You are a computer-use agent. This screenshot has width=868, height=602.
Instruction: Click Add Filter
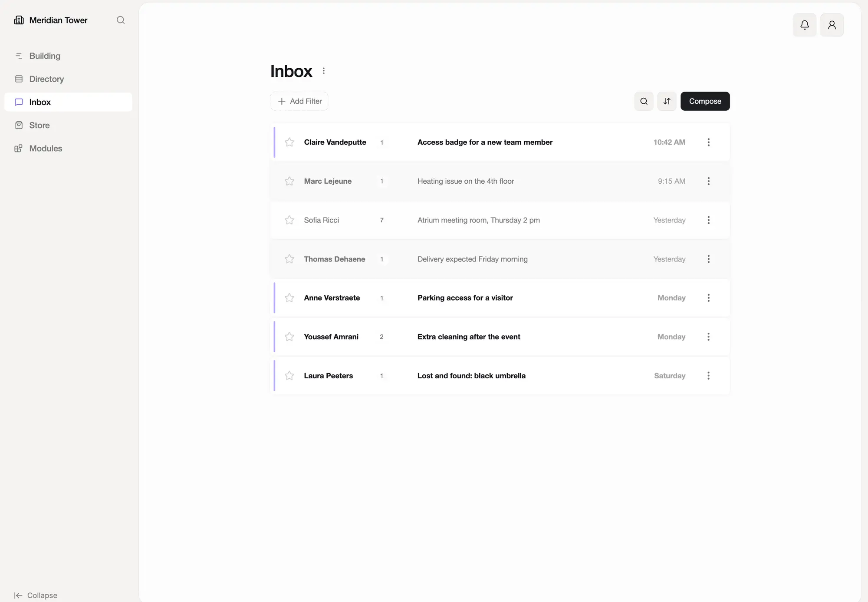click(x=299, y=101)
